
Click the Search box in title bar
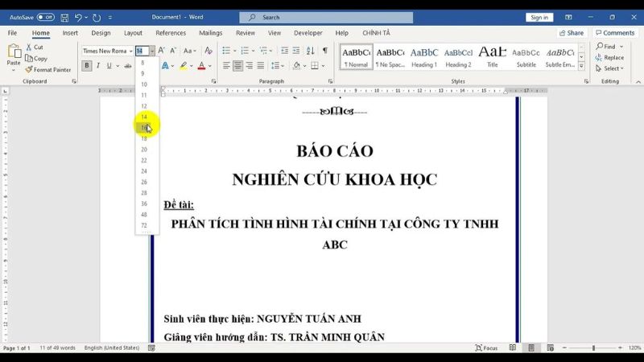(x=326, y=17)
